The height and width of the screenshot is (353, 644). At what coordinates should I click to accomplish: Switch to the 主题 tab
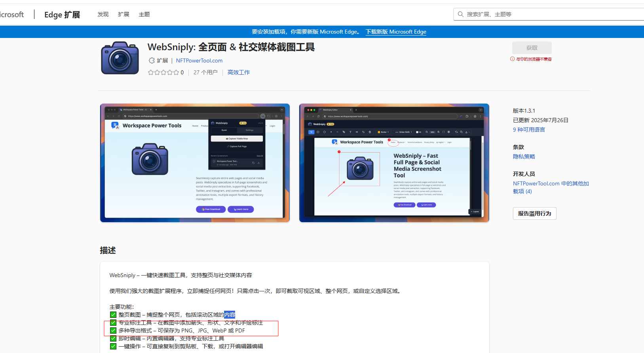click(x=144, y=14)
